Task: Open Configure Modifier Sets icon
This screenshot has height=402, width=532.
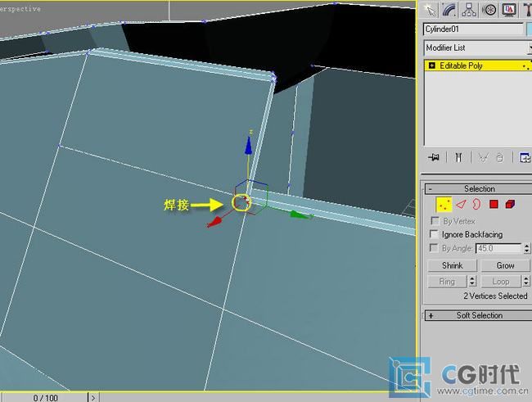Action: [x=525, y=157]
